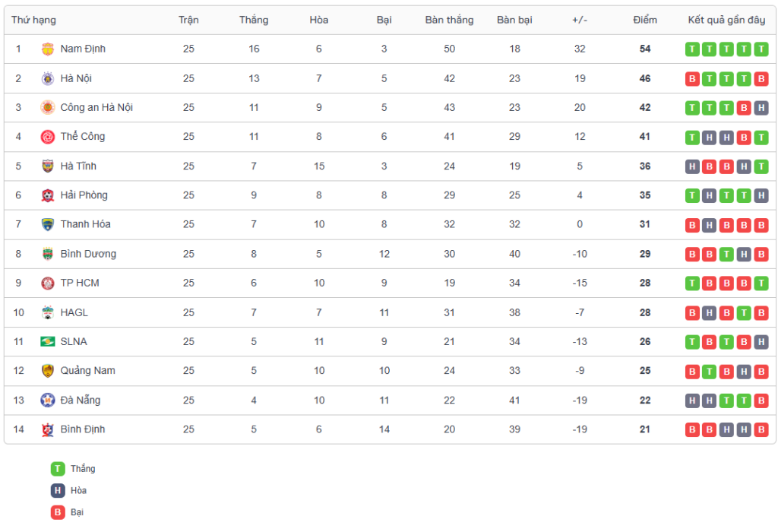
Task: Click the Bàn thắng column header
Action: click(x=449, y=20)
